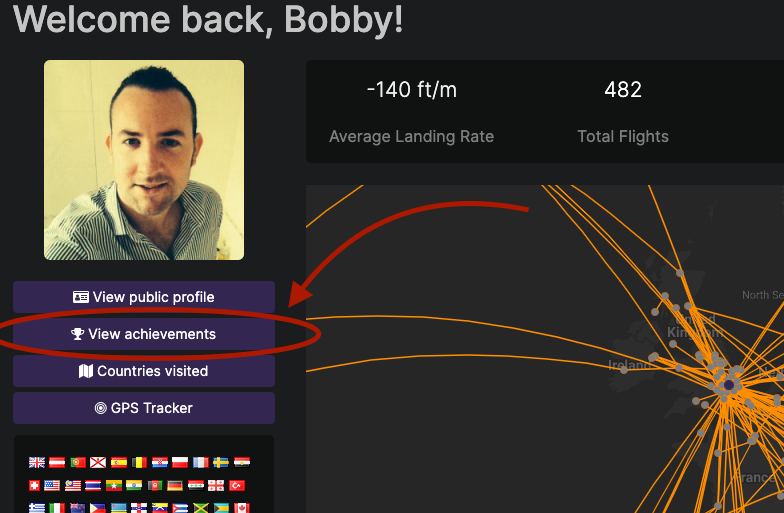Select the Portugal flag icon
Image resolution: width=784 pixels, height=513 pixels.
78,462
